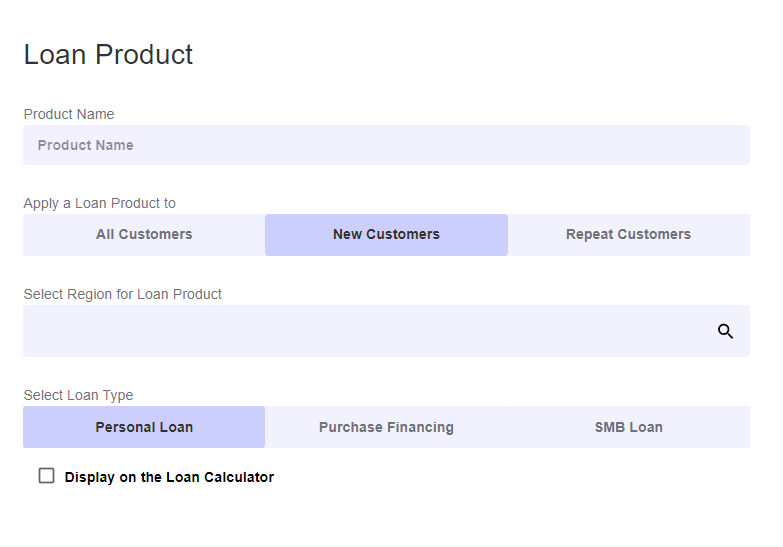
Task: Click the empty left part of region field
Action: click(120, 331)
